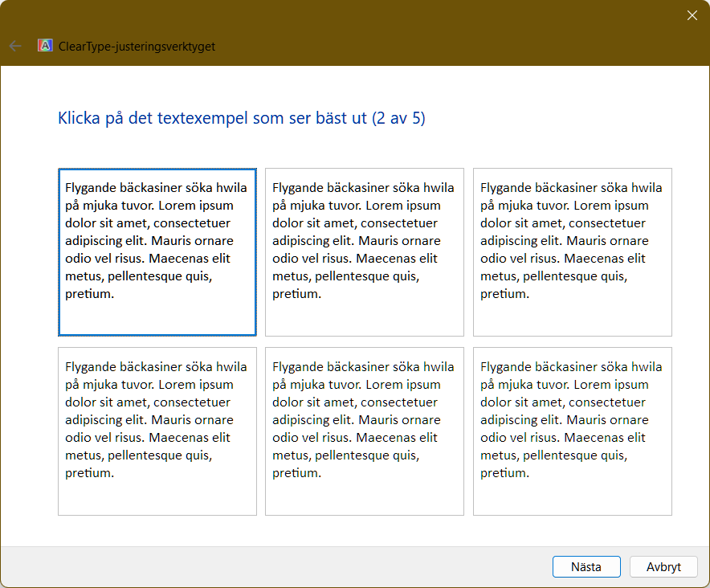Choose the last sample in the bottom row
Image resolution: width=710 pixels, height=588 pixels.
pos(572,431)
